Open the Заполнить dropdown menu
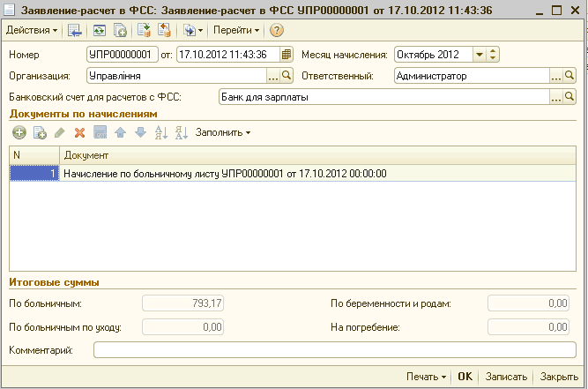 [x=223, y=132]
